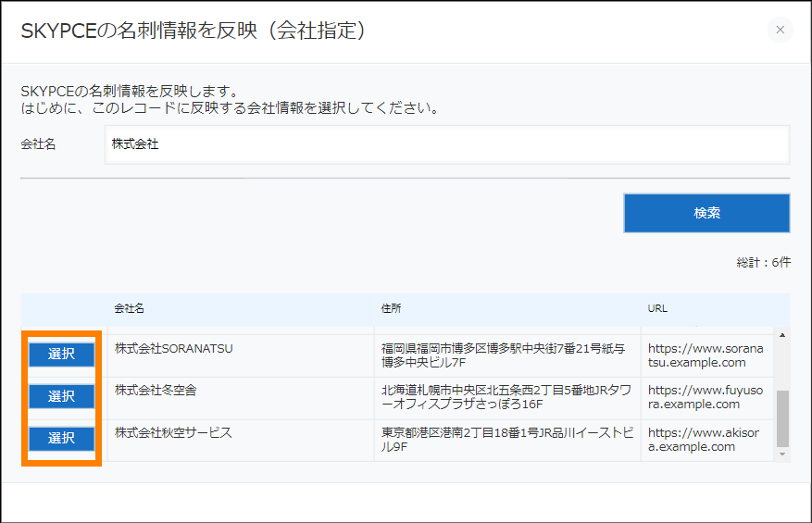Click the 東京都港区港南 address cell
Image resolution: width=812 pixels, height=523 pixels.
click(504, 439)
